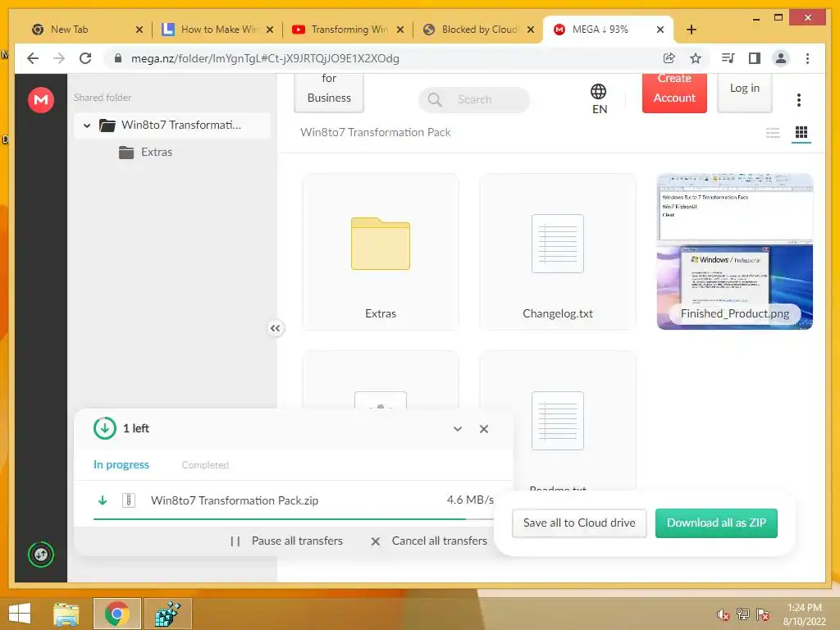Minimize the transfers panel with the chevron
This screenshot has width=840, height=630.
458,429
